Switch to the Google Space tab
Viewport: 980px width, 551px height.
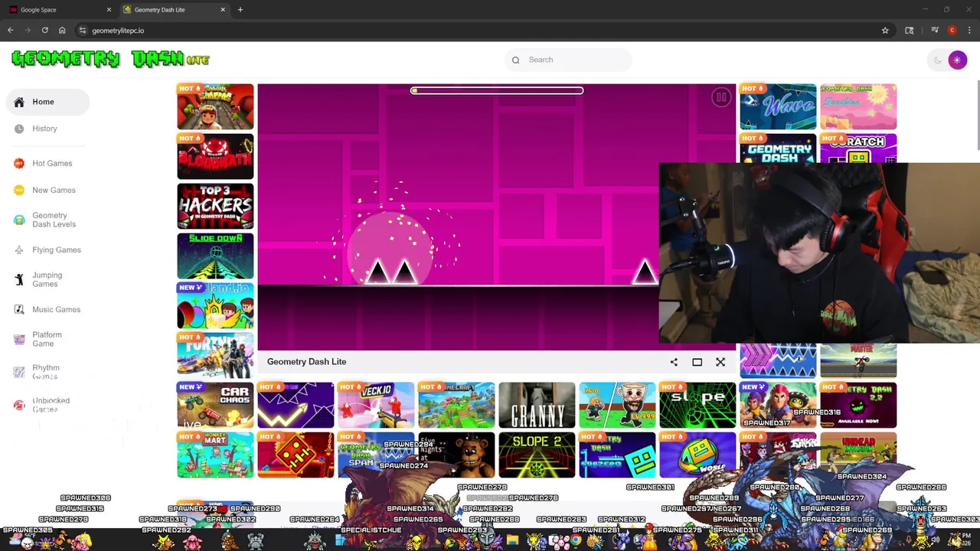[x=58, y=10]
